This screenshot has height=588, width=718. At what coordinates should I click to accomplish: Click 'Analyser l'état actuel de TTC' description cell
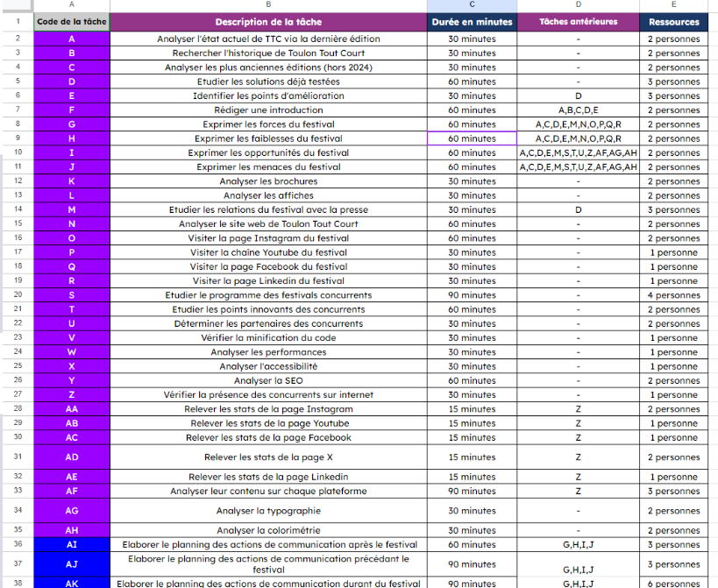268,39
